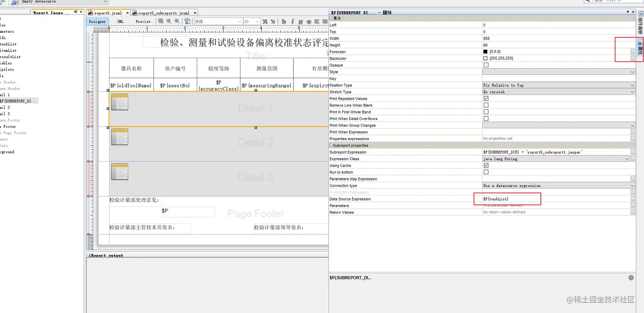Switch to the XML view tab
The height and width of the screenshot is (313, 644).
120,21
